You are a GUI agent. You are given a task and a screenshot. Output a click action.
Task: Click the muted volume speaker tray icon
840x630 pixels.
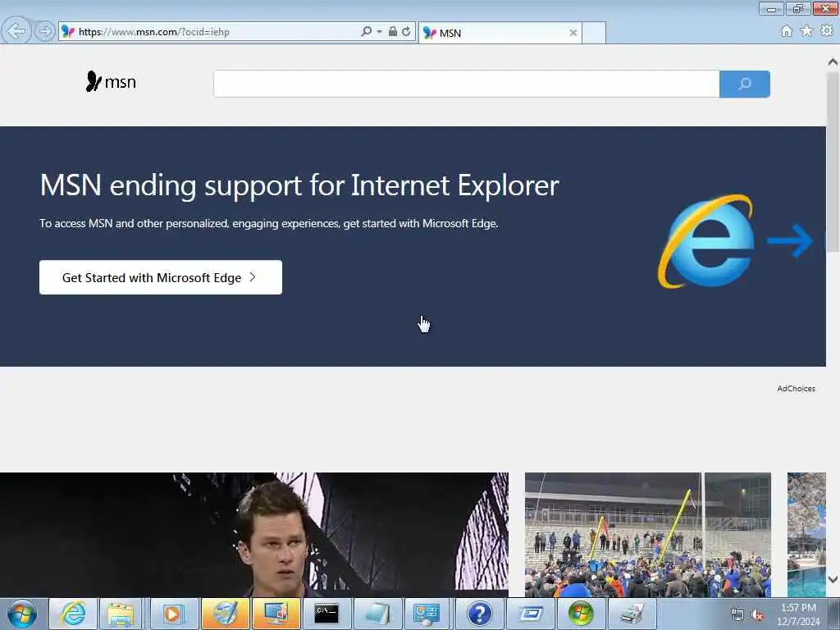(757, 615)
